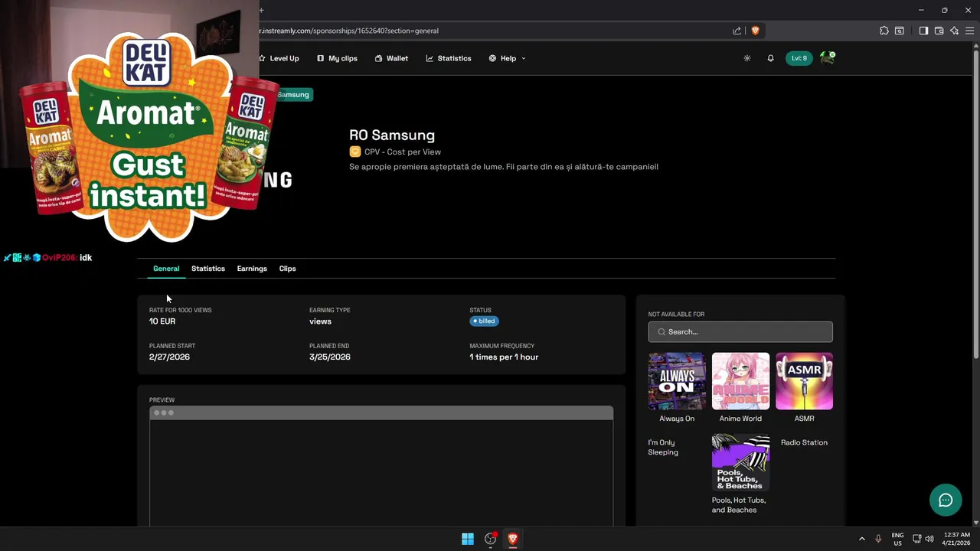Select the Anime World category thumbnail
This screenshot has width=980, height=551.
740,381
